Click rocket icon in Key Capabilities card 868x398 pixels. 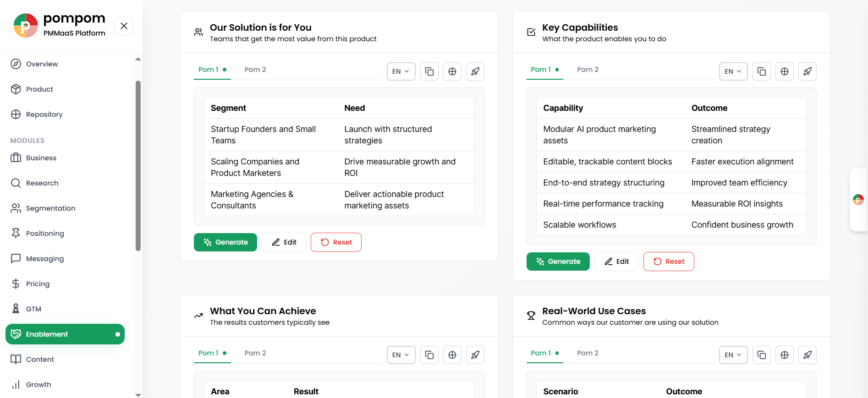point(808,71)
